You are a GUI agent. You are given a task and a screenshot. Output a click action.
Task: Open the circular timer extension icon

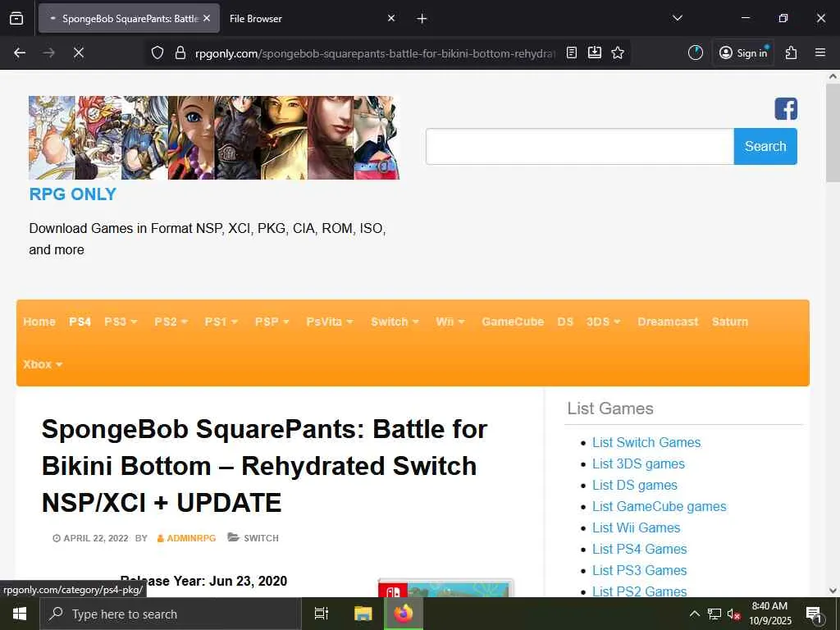pos(696,52)
